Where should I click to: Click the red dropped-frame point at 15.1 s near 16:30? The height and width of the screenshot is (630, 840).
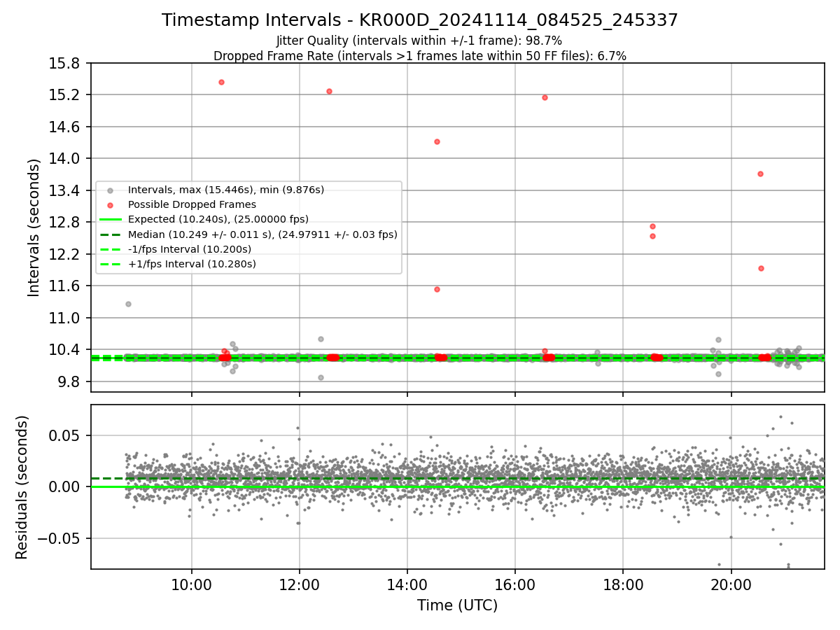tap(545, 97)
